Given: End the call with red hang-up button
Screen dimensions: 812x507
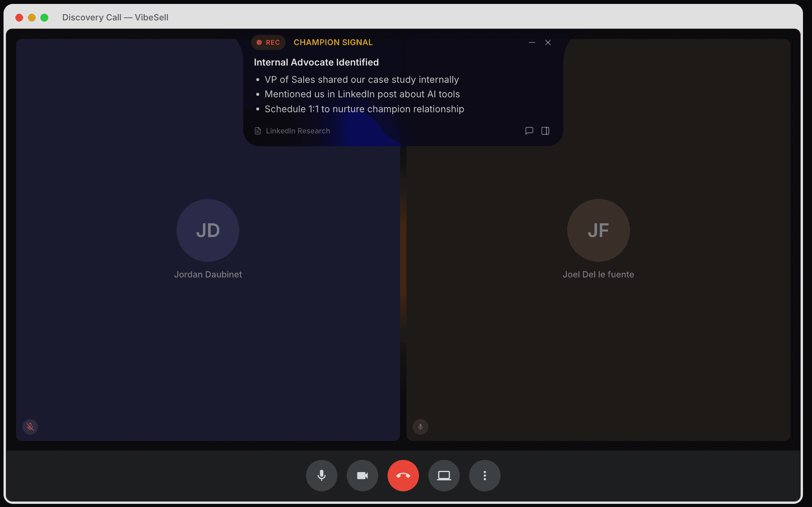Looking at the screenshot, I should (x=403, y=476).
